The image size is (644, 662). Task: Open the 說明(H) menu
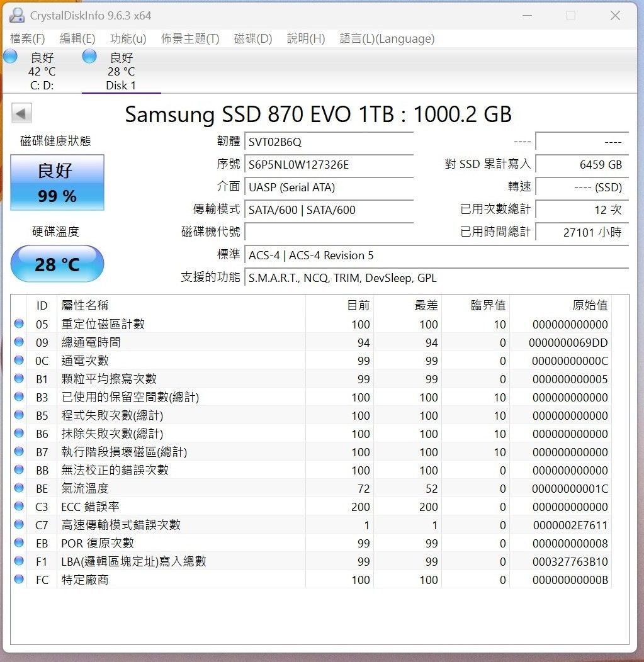(306, 39)
